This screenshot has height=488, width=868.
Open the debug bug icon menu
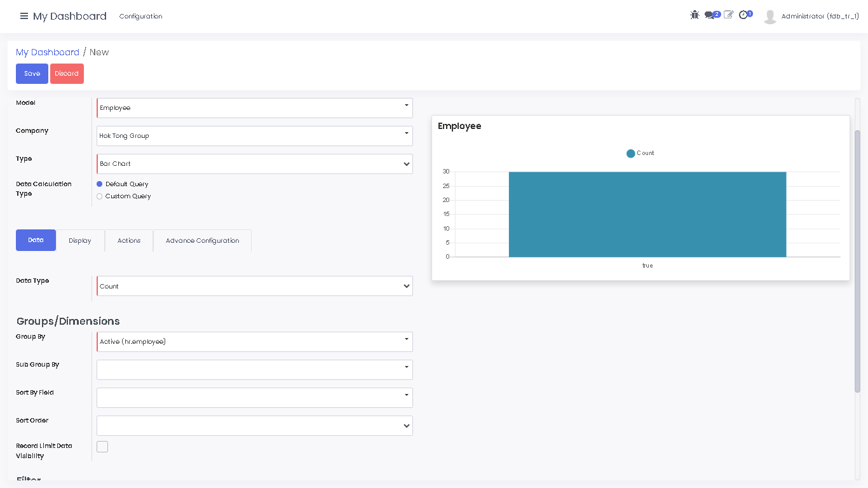[695, 15]
